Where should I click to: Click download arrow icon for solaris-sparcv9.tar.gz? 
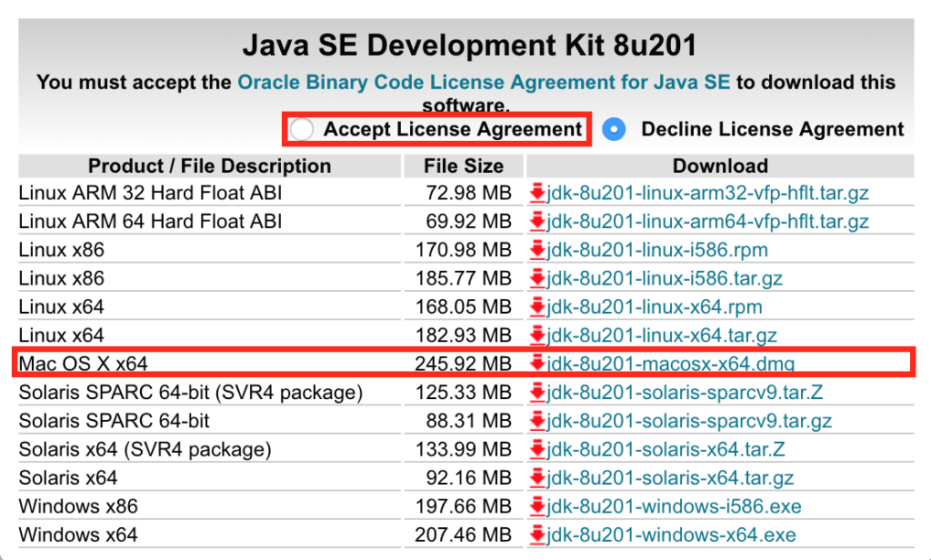click(537, 421)
